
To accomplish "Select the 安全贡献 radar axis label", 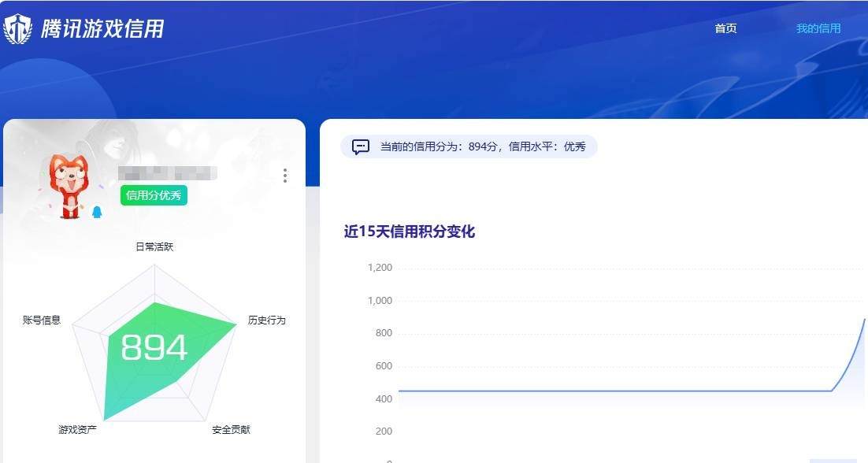I will 231,429.
